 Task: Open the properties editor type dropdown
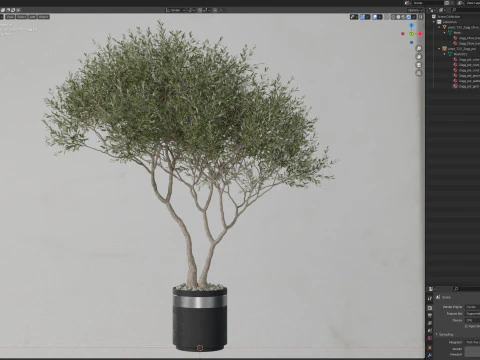click(432, 289)
